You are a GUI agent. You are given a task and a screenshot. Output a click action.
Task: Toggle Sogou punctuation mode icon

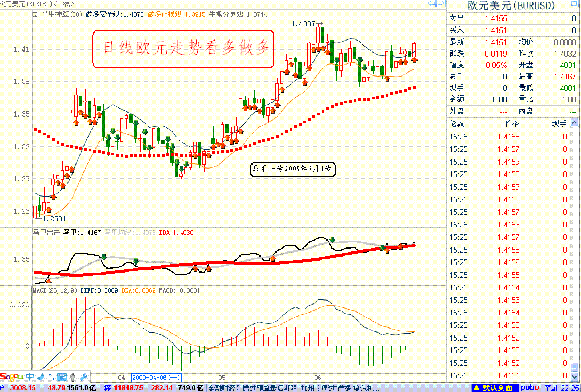(50, 378)
